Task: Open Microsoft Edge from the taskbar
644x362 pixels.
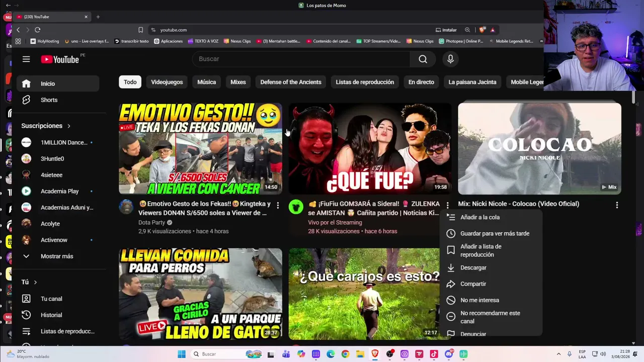Action: [331, 354]
